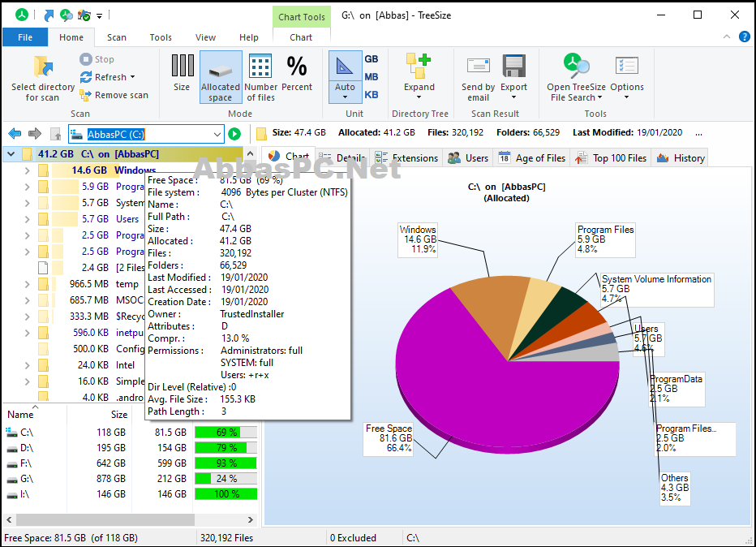Export the scan result

coord(513,77)
